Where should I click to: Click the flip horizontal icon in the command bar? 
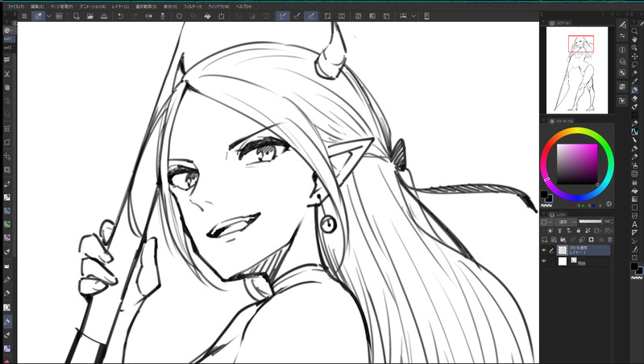[148, 16]
